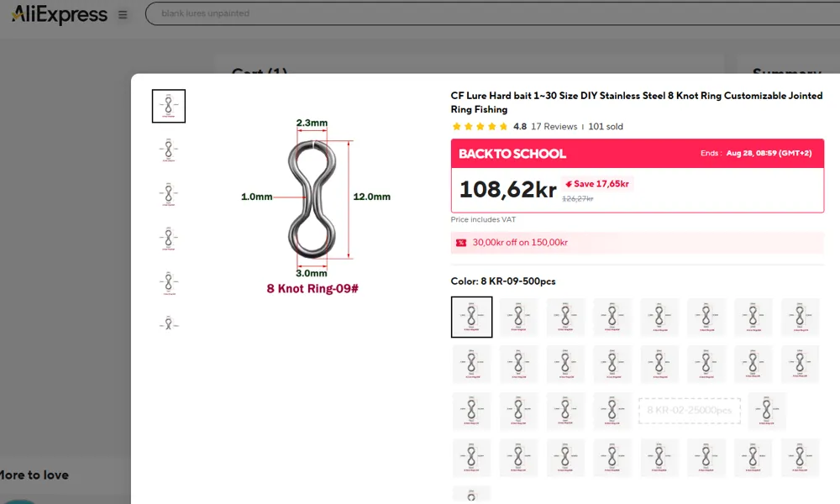Open the 17 Reviews link
The image size is (840, 504).
point(554,126)
